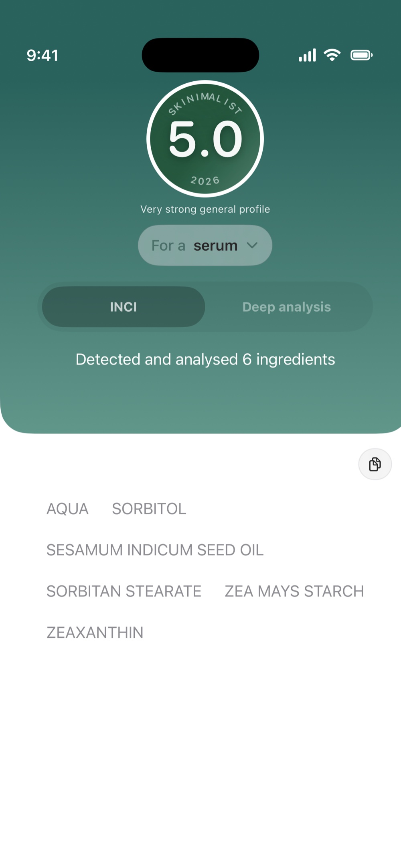
Task: Select the word serum in selector
Action: 216,246
